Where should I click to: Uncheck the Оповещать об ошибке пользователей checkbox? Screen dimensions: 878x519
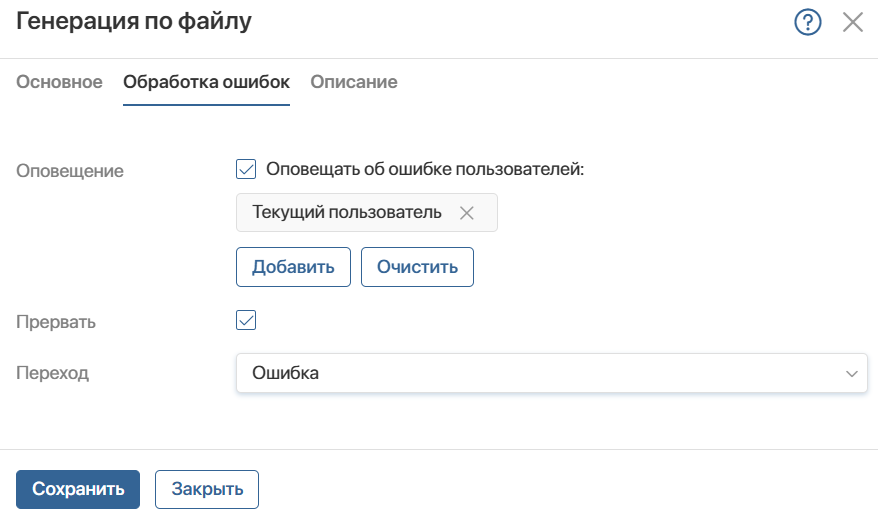pos(246,169)
